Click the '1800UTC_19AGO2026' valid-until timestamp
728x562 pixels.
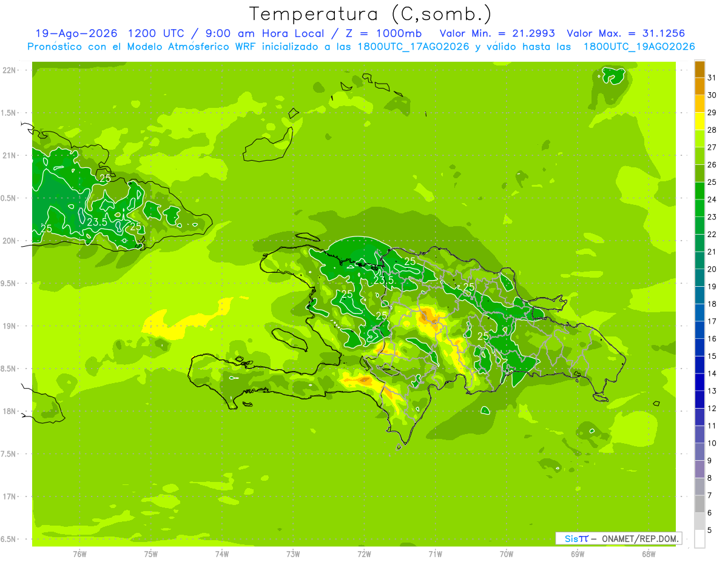point(639,47)
